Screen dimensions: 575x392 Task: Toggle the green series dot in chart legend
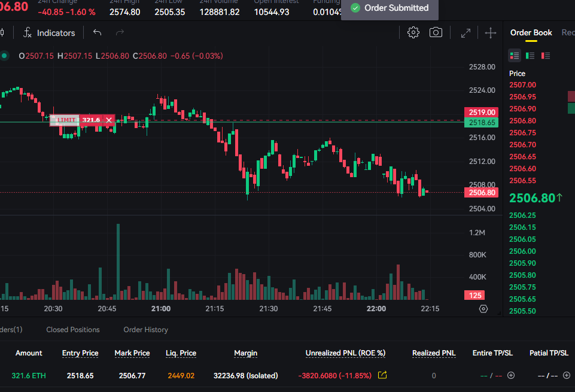(x=5, y=56)
